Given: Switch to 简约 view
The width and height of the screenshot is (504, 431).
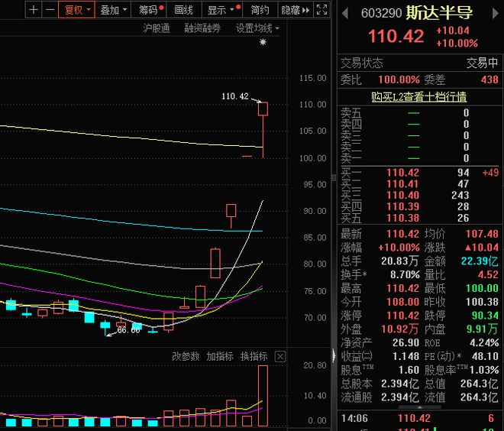Looking at the screenshot, I should 260,10.
